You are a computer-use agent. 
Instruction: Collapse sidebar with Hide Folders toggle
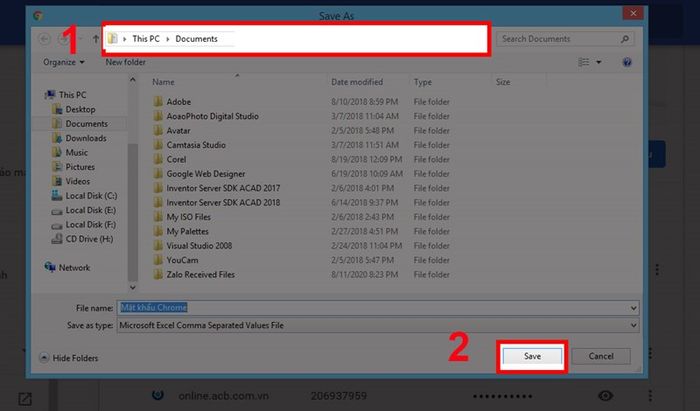(x=69, y=358)
